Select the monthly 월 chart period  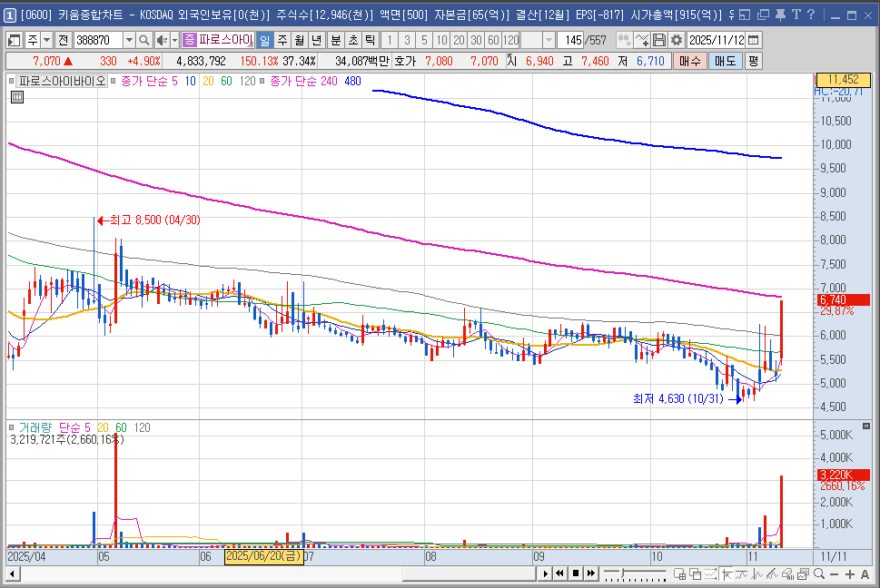(x=300, y=40)
